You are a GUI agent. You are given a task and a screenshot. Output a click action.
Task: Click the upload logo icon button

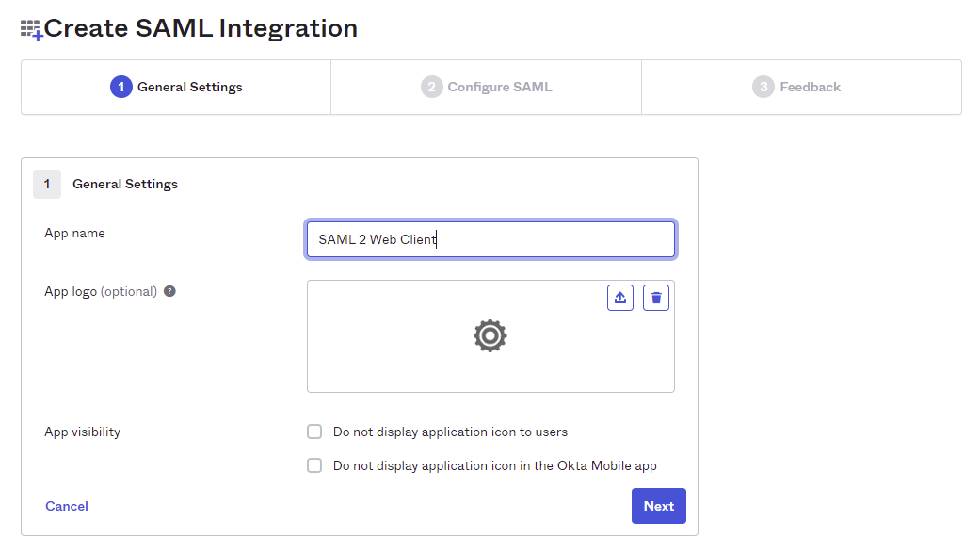point(620,298)
